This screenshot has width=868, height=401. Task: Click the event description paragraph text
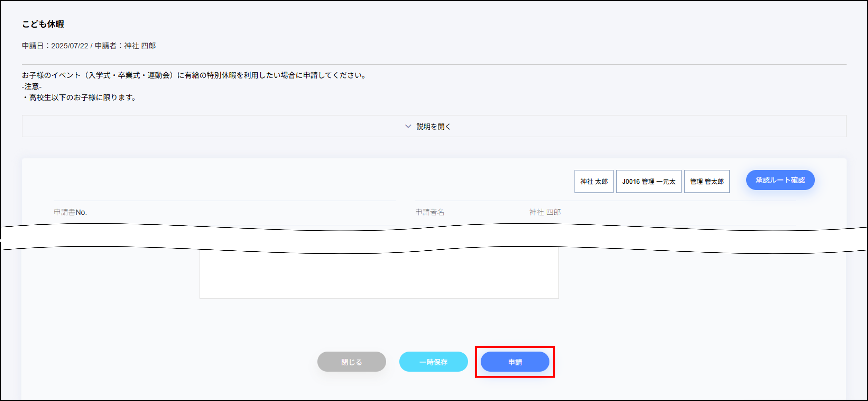coord(193,75)
